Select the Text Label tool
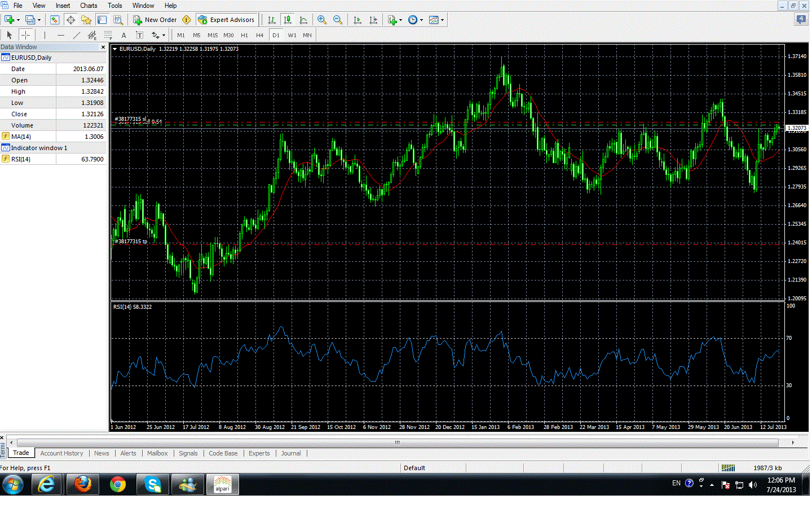 (x=139, y=35)
